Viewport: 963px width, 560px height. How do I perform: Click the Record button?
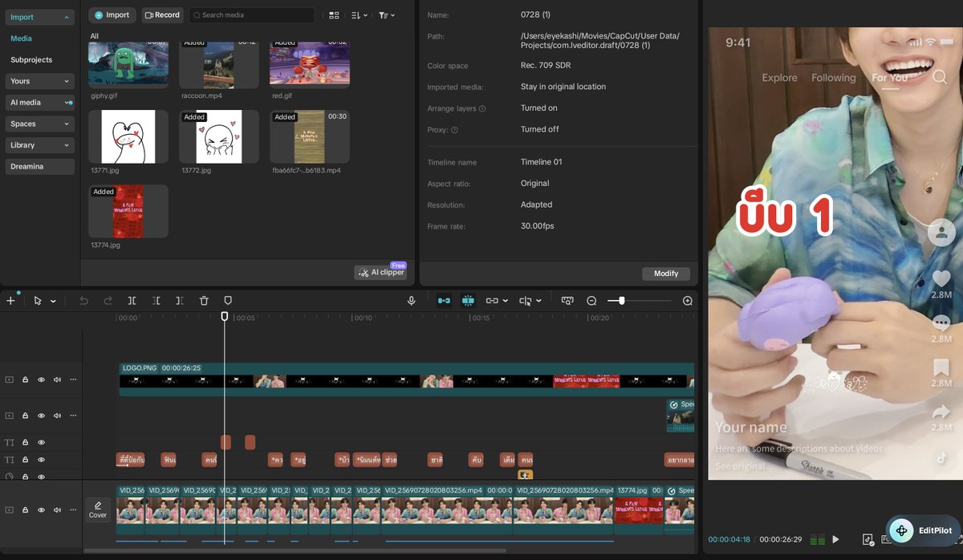tap(162, 15)
